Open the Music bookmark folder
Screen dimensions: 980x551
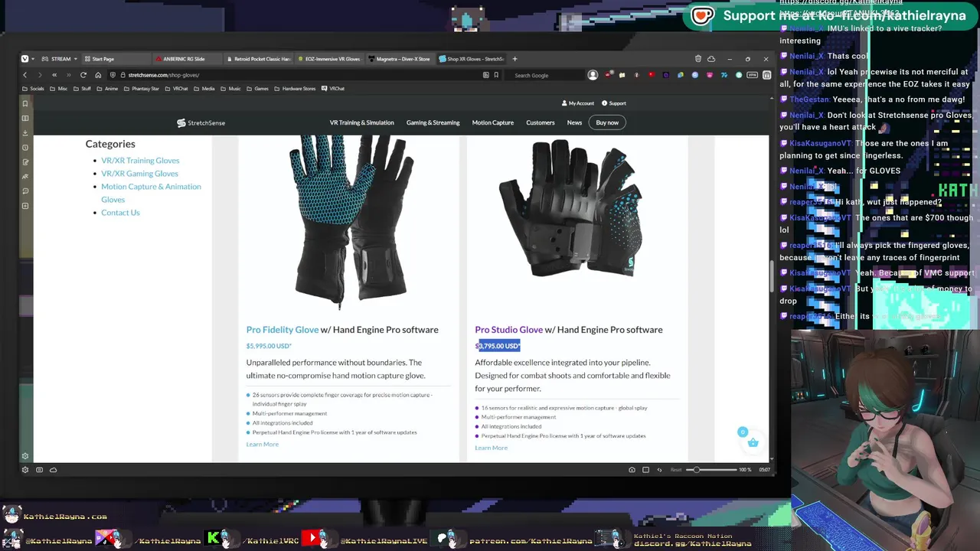point(230,89)
